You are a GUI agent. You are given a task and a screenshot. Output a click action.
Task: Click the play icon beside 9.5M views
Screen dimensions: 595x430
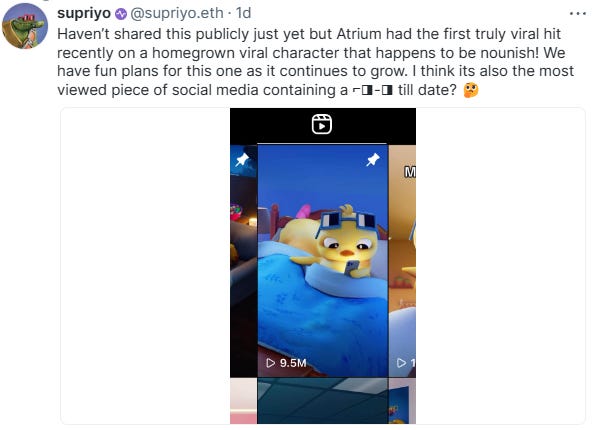[271, 363]
